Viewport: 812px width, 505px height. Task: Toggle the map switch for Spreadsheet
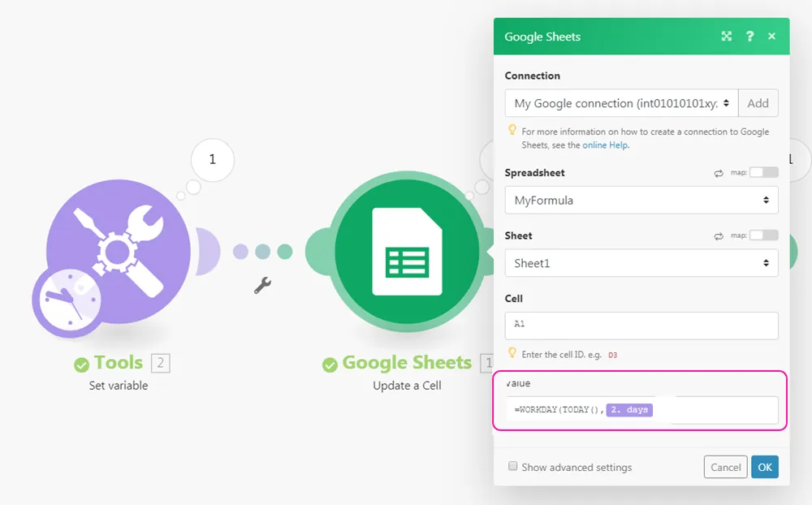pos(764,172)
